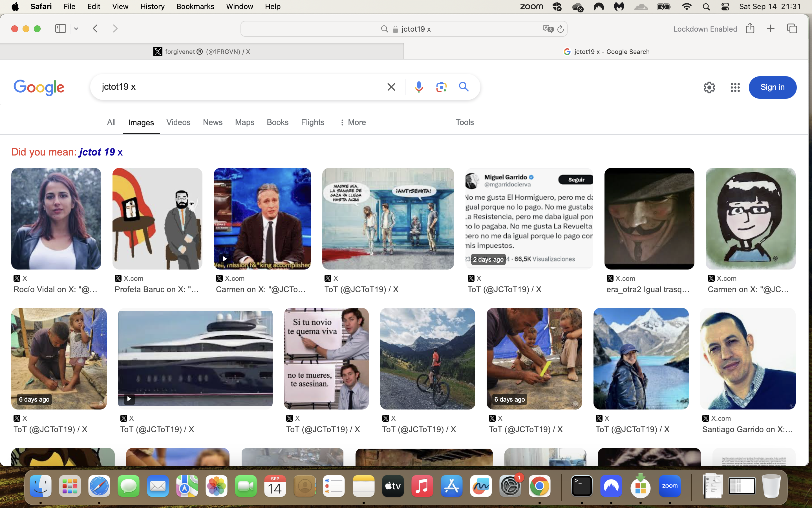The image size is (812, 508).
Task: Start voice search with the microphone icon
Action: (x=419, y=87)
